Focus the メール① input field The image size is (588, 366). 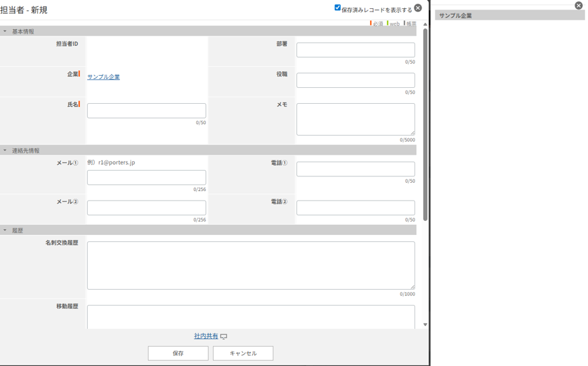(146, 178)
